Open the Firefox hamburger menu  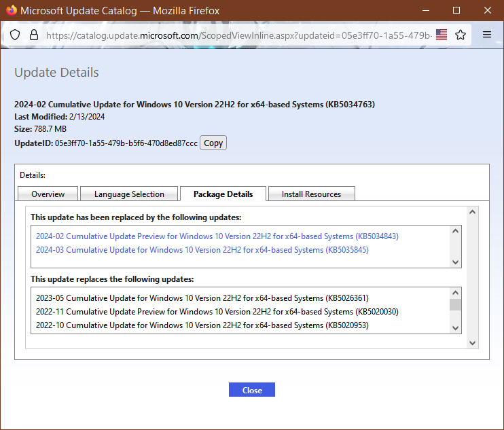pos(486,35)
